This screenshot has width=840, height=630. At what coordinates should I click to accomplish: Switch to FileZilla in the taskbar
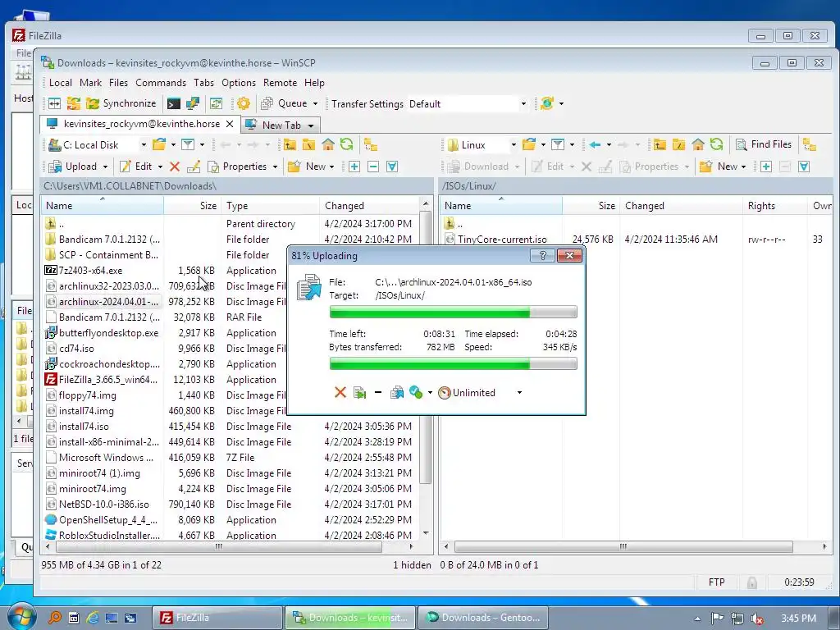pos(217,618)
